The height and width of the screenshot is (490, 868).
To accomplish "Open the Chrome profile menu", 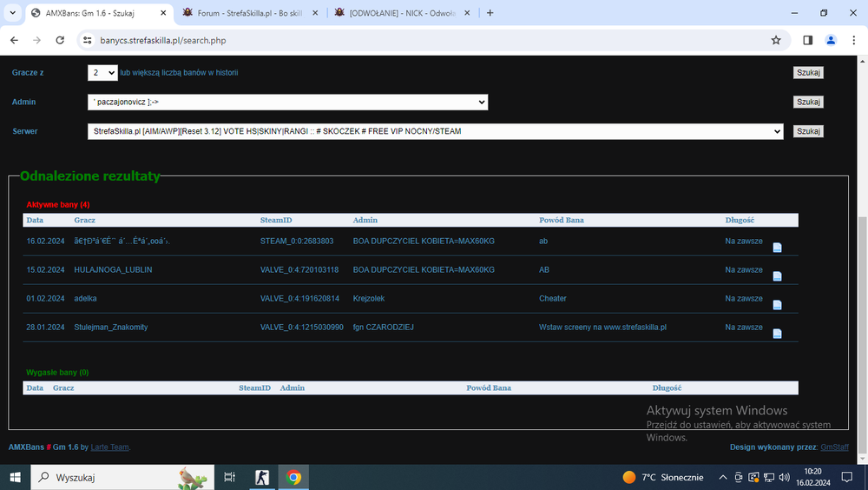I will (831, 40).
